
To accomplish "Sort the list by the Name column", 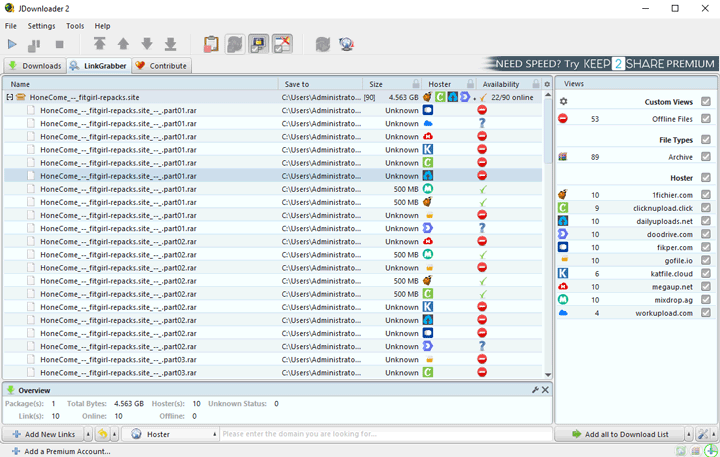I will point(141,84).
